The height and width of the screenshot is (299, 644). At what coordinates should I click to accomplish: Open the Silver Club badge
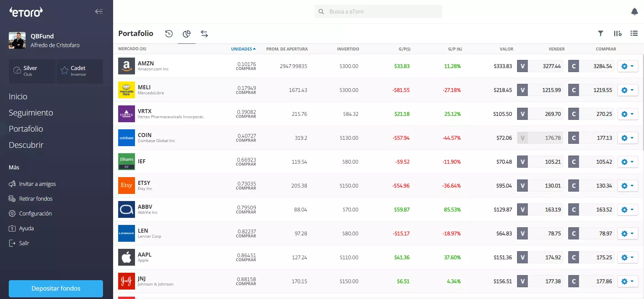click(x=32, y=71)
